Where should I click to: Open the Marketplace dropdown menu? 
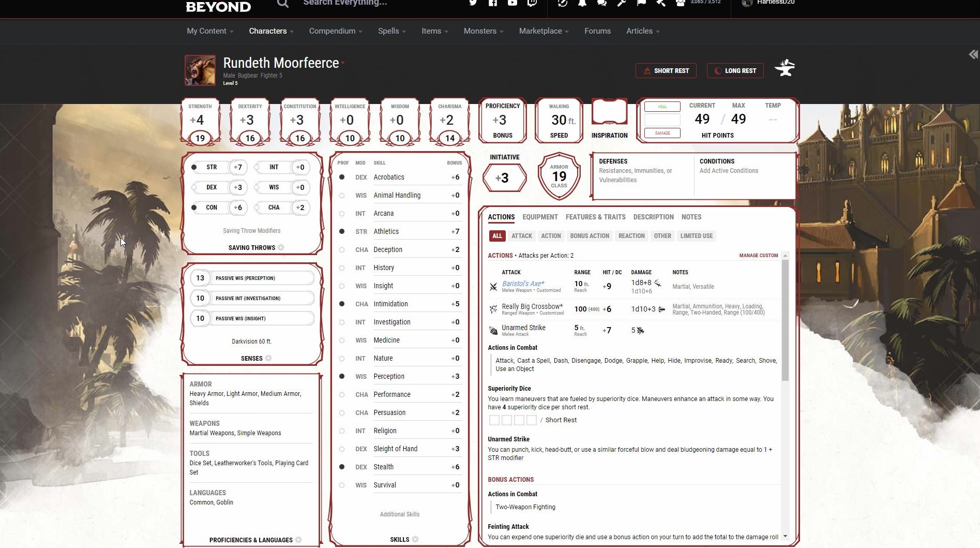click(x=544, y=31)
